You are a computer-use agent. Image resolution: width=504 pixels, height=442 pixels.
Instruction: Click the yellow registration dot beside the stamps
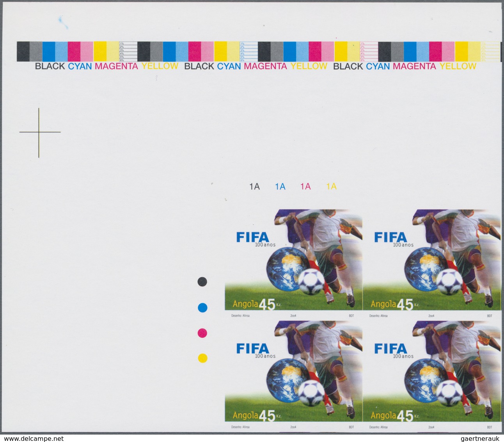pyautogui.click(x=202, y=358)
